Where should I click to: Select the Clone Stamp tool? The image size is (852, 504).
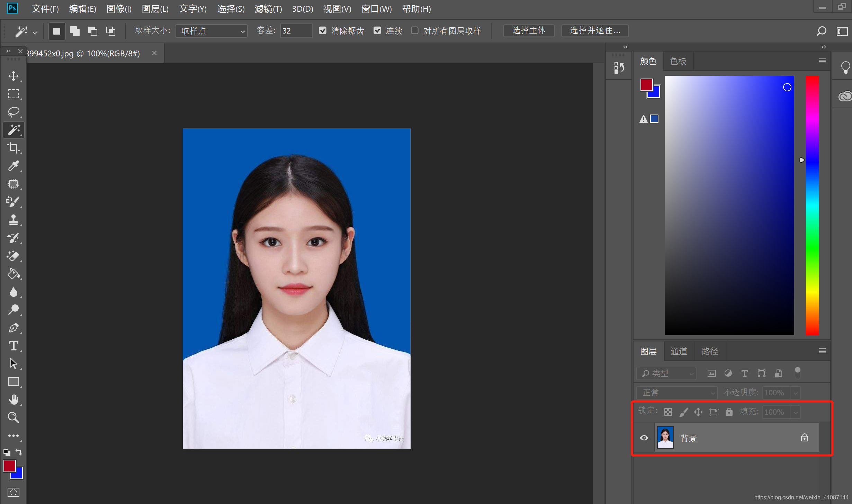coord(14,220)
